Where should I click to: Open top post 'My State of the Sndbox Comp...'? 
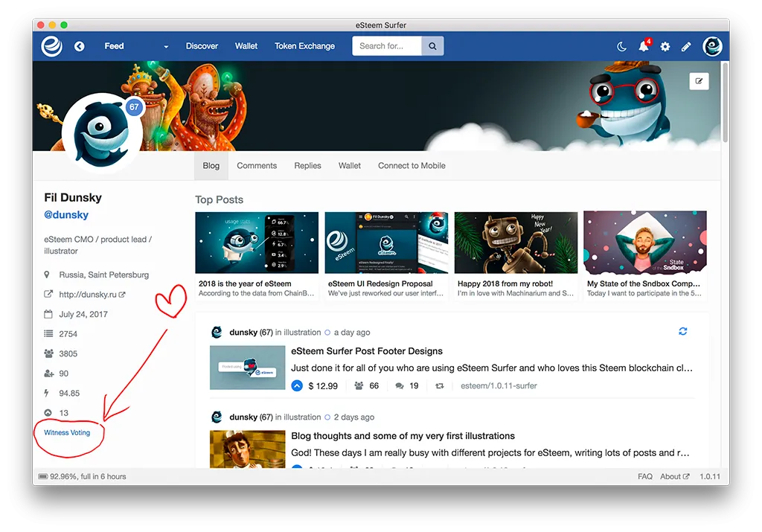coord(645,255)
